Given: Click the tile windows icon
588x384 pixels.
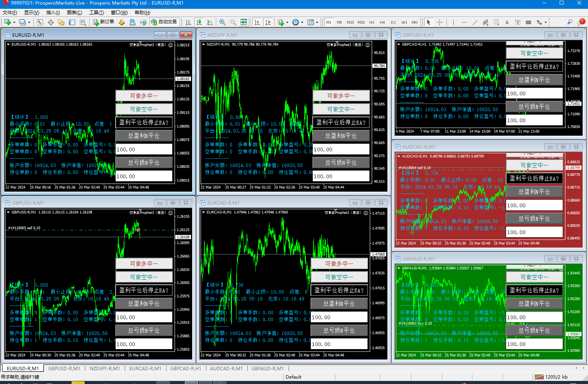Looking at the screenshot, I should click(243, 22).
